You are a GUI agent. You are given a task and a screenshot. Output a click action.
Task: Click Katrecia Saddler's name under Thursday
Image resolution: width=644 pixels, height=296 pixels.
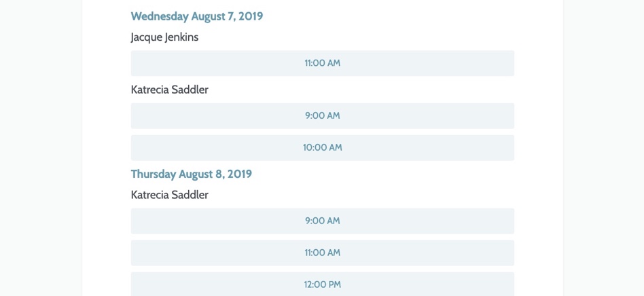(x=170, y=195)
